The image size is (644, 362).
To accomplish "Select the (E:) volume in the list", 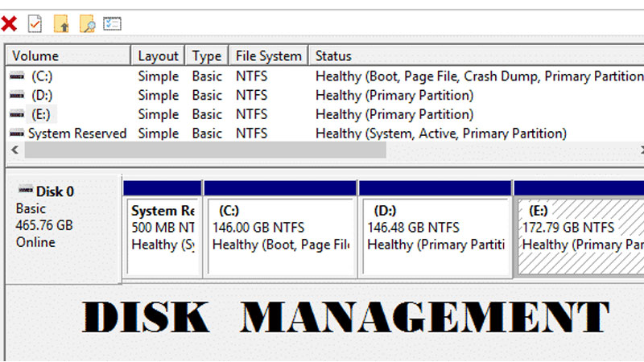I will point(40,114).
